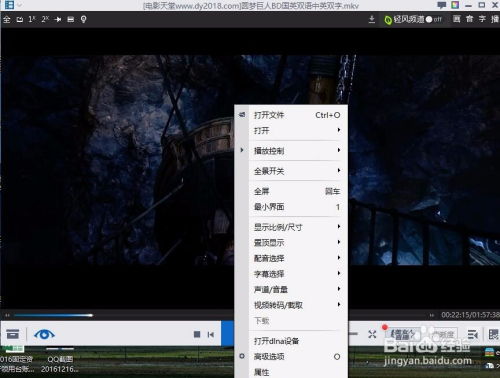Open the playlist icon in bottom bar
This screenshot has width=500, height=378.
pyautogui.click(x=473, y=334)
